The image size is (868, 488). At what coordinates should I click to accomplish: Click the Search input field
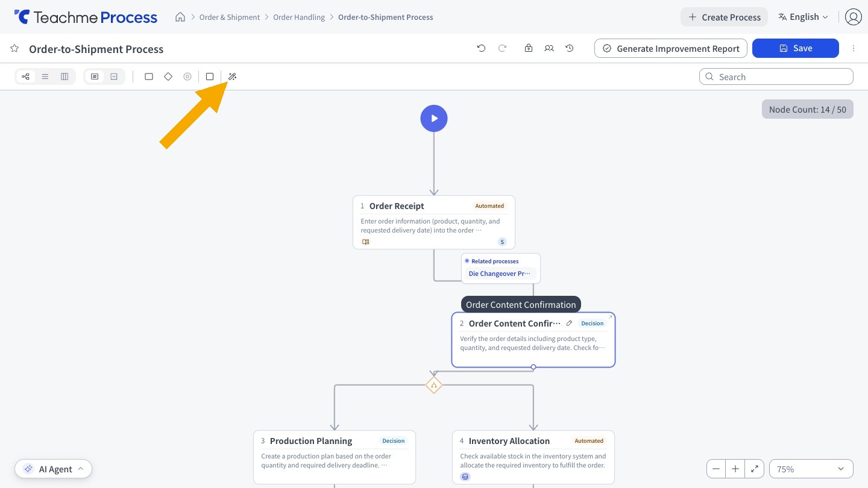pyautogui.click(x=776, y=77)
